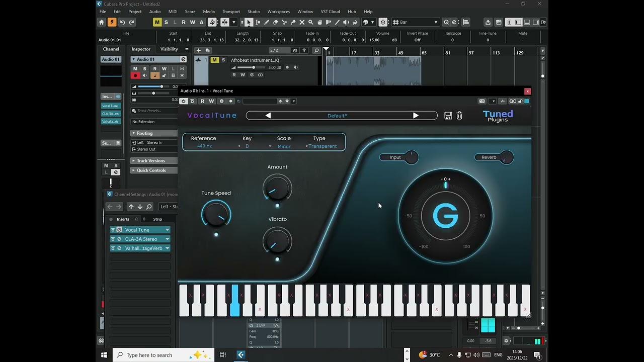Switch to the Visibility tab

tap(169, 49)
